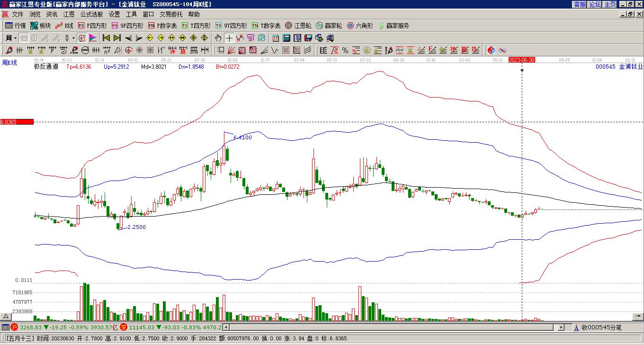This screenshot has width=644, height=345.
Task: Open the 设置 menu
Action: point(114,15)
